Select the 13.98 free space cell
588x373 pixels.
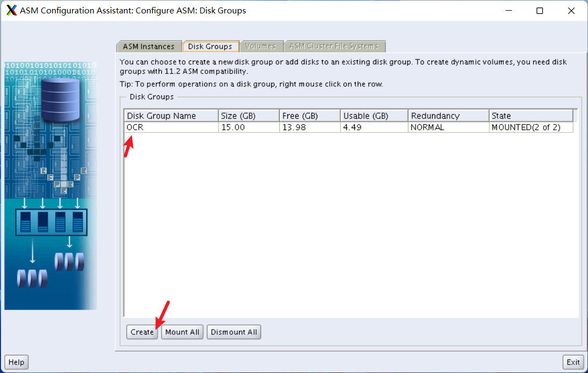coord(310,127)
